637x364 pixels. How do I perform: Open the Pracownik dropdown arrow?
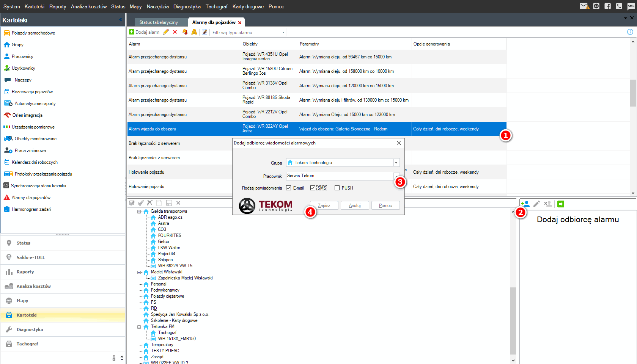[396, 176]
